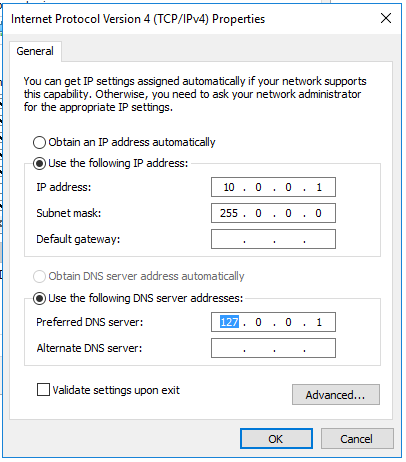Click the highlighted 127 in Preferred DNS
Screen dimensions: 406x462
[229, 322]
